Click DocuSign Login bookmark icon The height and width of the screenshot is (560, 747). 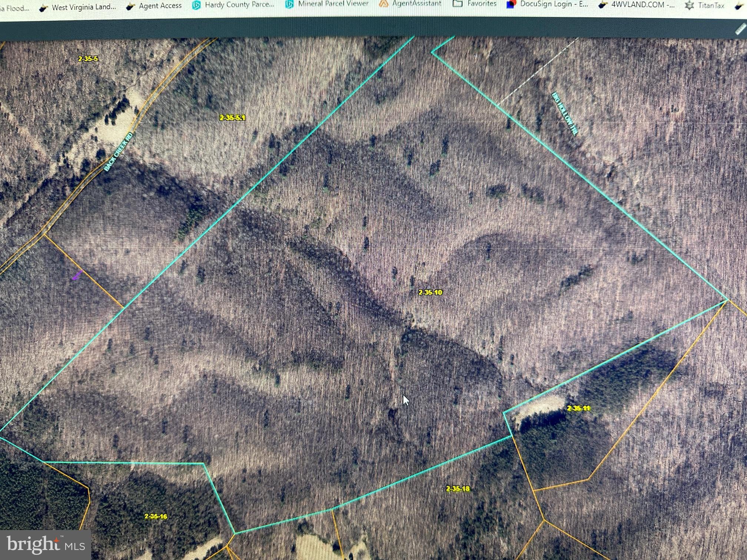point(512,4)
